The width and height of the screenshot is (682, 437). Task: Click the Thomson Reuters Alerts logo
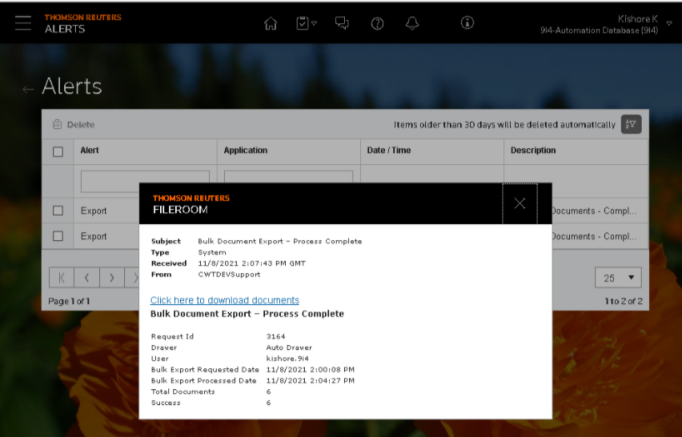[x=83, y=23]
